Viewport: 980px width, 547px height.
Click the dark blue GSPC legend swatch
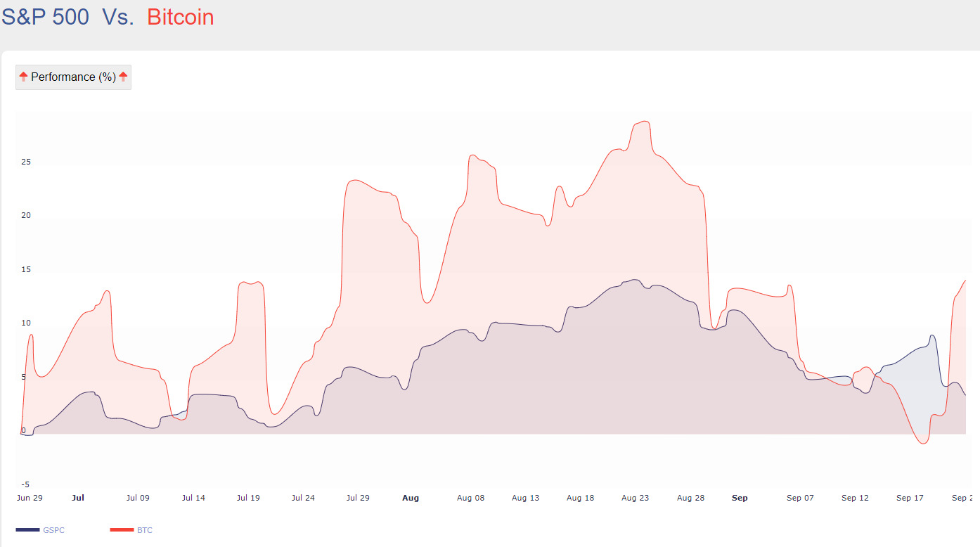pos(27,529)
